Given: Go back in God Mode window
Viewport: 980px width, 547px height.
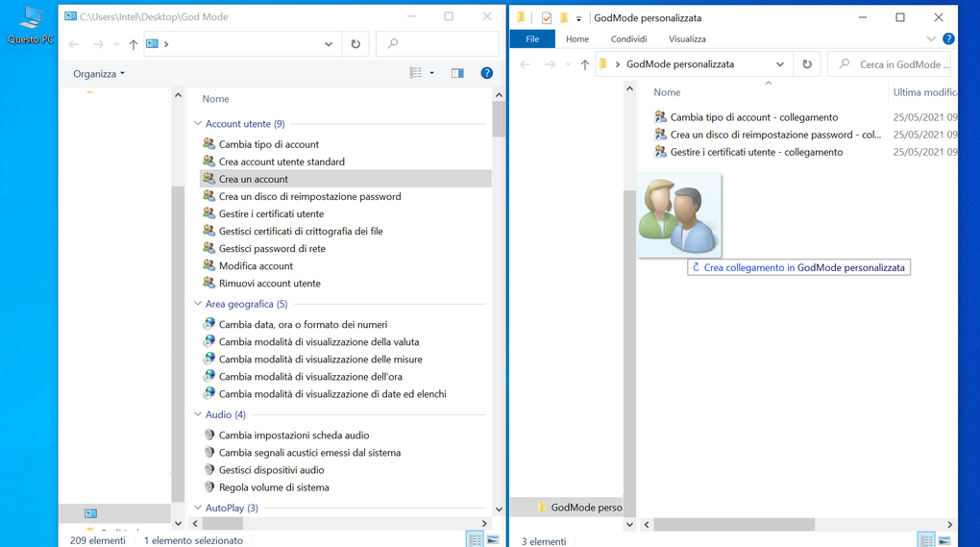Looking at the screenshot, I should click(74, 44).
